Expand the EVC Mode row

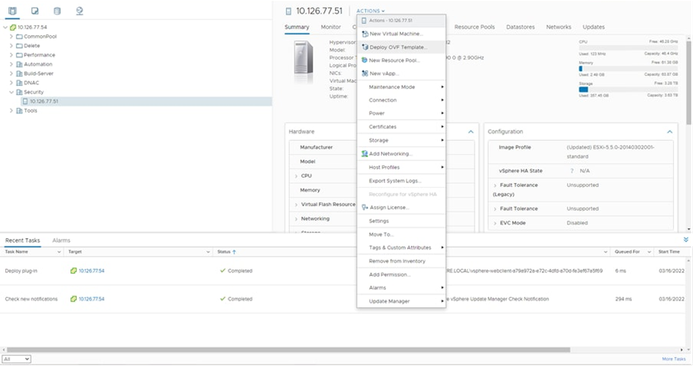coord(495,224)
